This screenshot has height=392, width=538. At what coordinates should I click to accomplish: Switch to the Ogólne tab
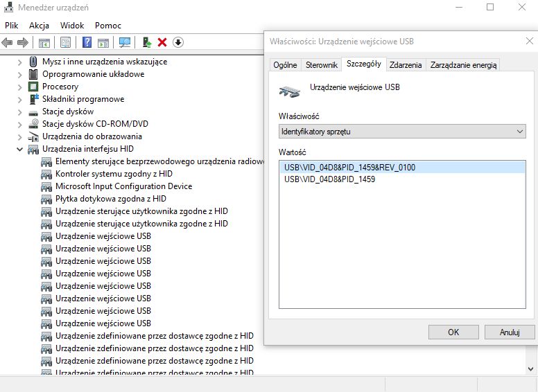(285, 65)
